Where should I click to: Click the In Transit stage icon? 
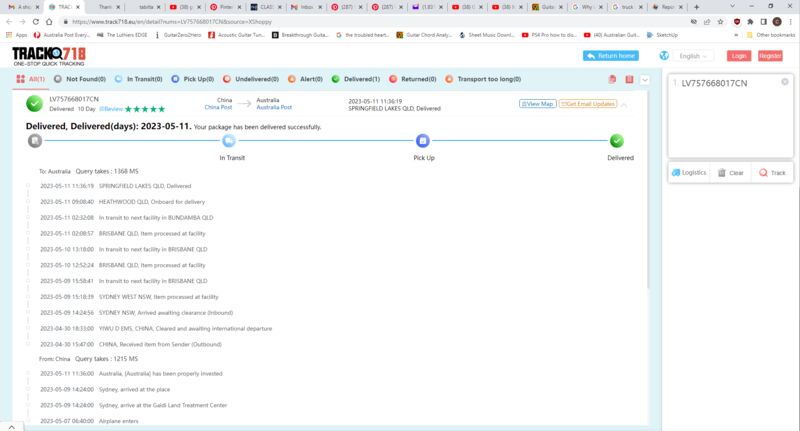pos(229,140)
